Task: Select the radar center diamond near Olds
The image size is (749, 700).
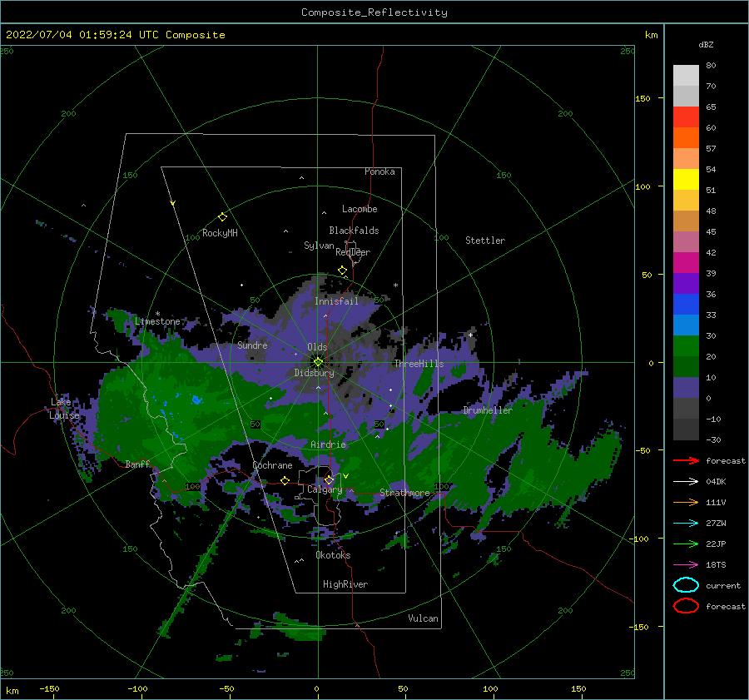Action: [x=318, y=362]
